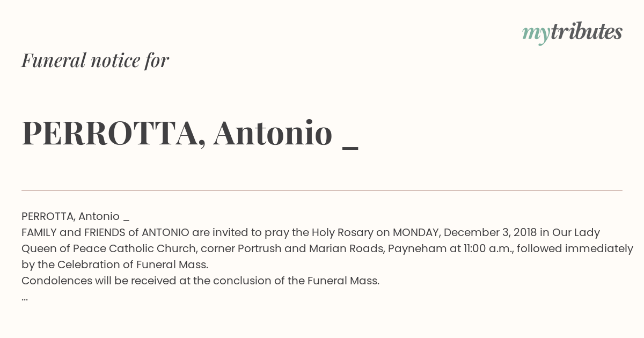Click the small "PERROTTA, Antonio _" text line

pos(75,216)
